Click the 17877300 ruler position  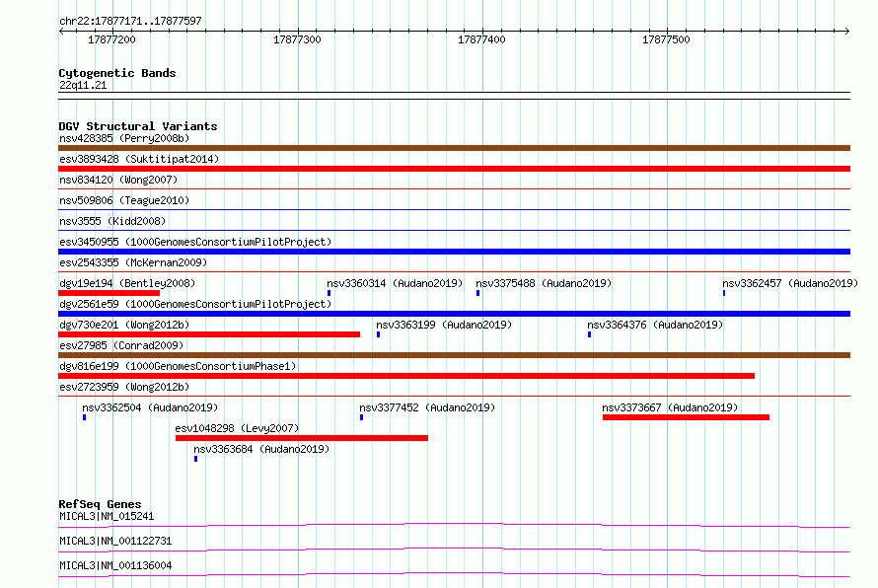pos(297,39)
